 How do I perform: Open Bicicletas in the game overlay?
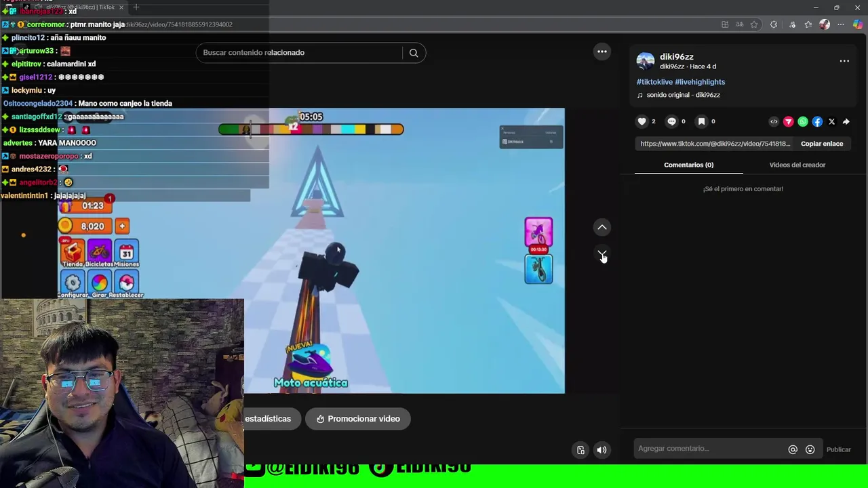click(x=99, y=253)
